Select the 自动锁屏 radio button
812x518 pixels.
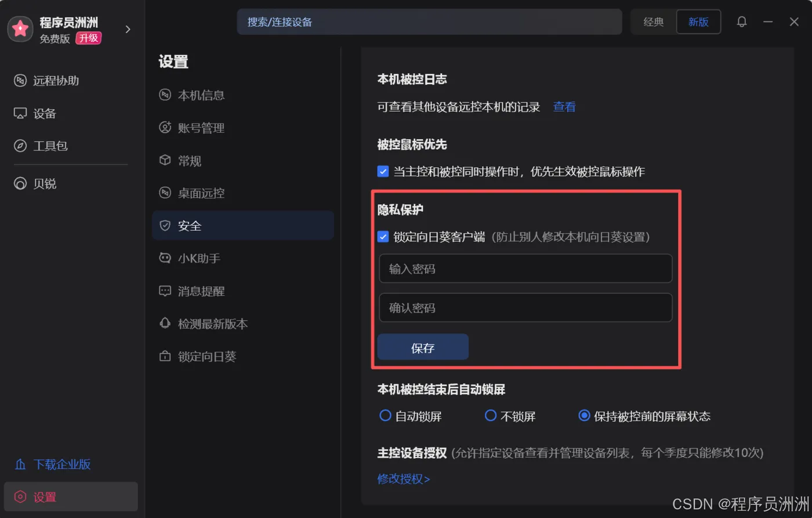(385, 416)
